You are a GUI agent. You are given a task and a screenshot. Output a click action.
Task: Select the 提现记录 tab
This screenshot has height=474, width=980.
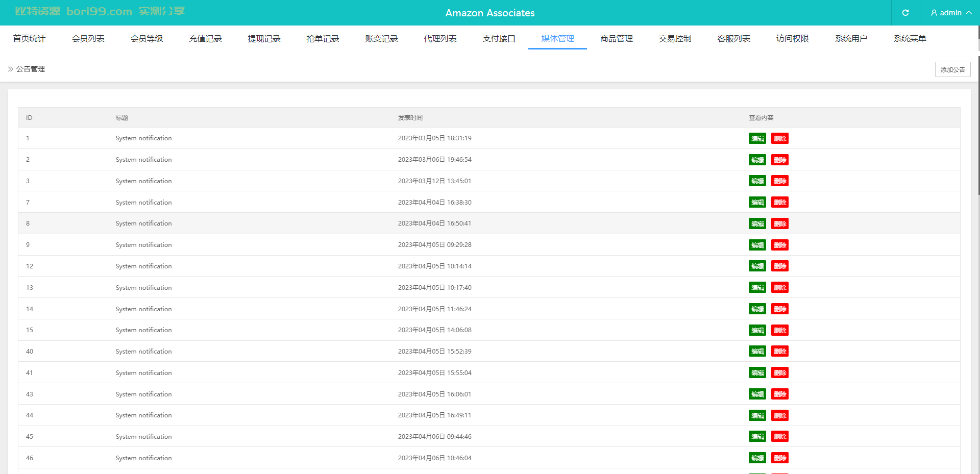(x=264, y=39)
